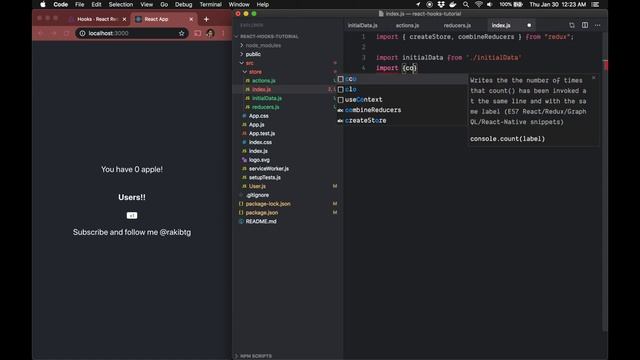
Task: Open setupTests.js file
Action: pos(264,178)
